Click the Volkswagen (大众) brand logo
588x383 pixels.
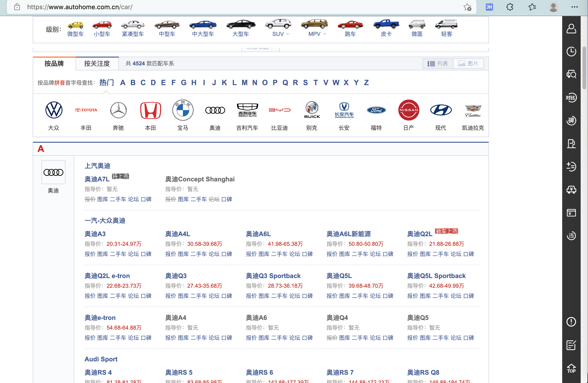(54, 110)
